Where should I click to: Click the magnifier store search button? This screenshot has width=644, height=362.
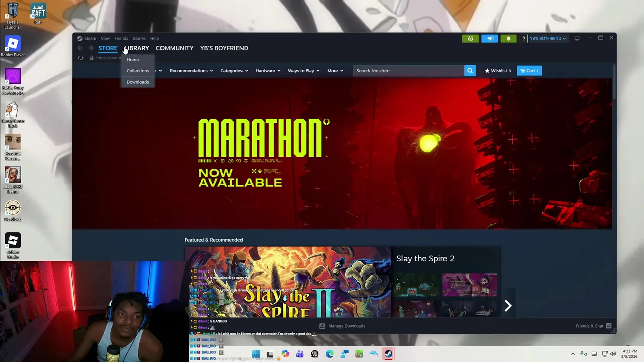pos(470,71)
